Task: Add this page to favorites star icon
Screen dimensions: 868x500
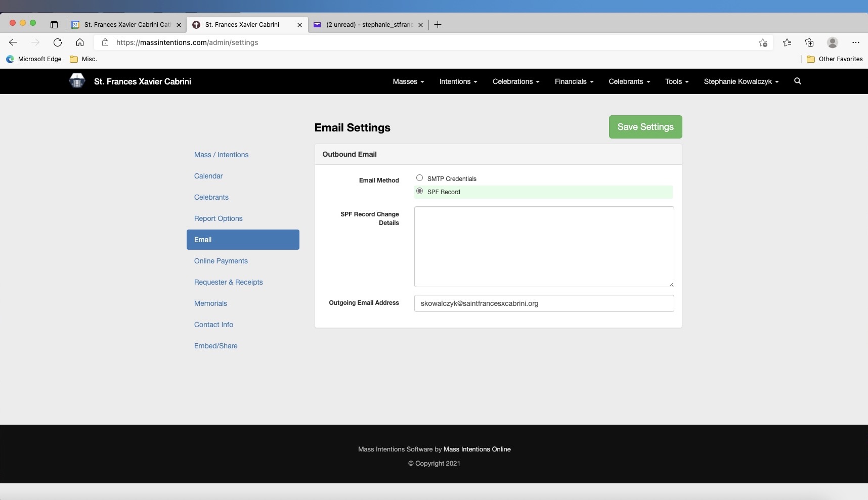Action: tap(763, 42)
